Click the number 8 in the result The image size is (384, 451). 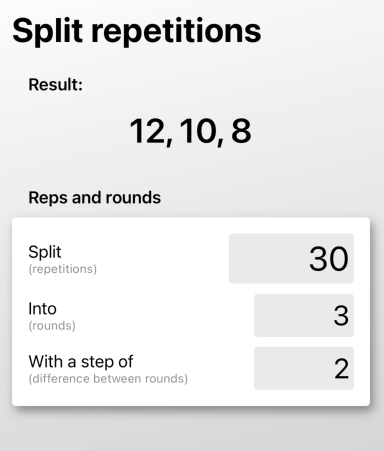(241, 131)
